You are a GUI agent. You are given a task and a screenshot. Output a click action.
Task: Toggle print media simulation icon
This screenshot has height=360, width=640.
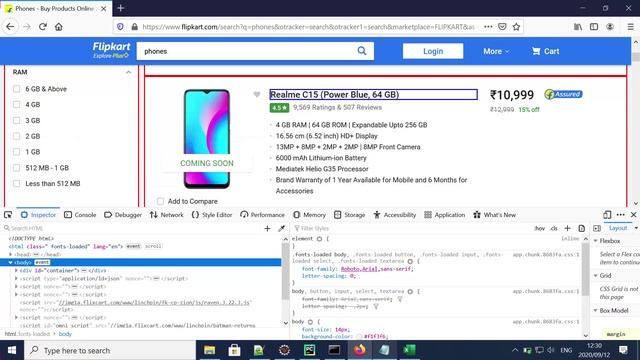(582, 228)
